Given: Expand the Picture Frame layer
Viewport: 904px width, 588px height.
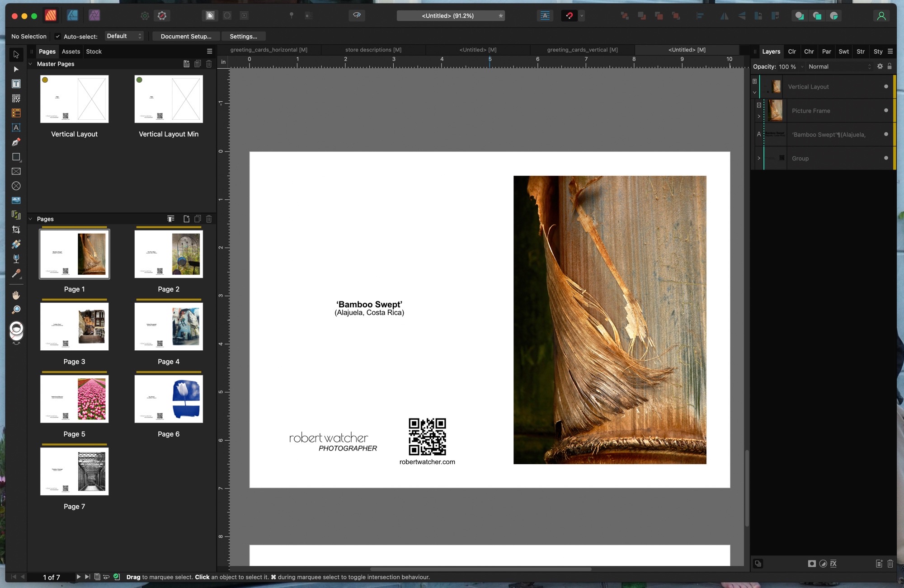Looking at the screenshot, I should (x=759, y=117).
